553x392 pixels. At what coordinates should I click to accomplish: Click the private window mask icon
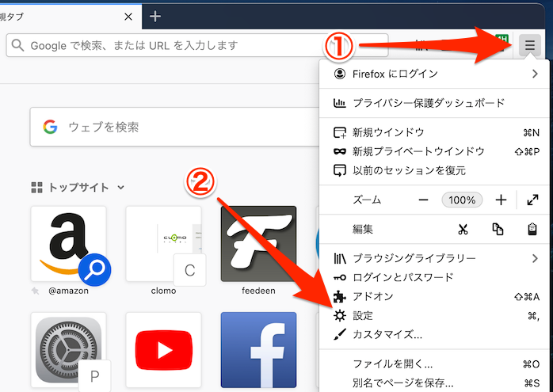(x=340, y=151)
